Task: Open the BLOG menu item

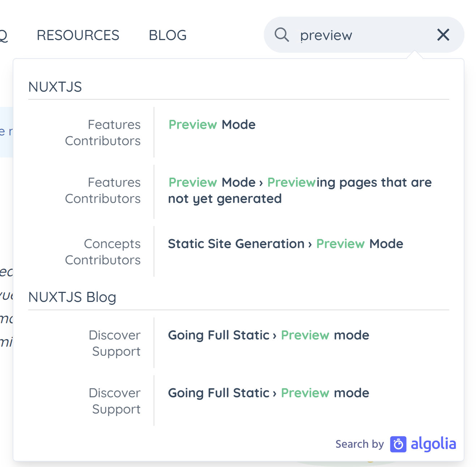Action: point(167,35)
